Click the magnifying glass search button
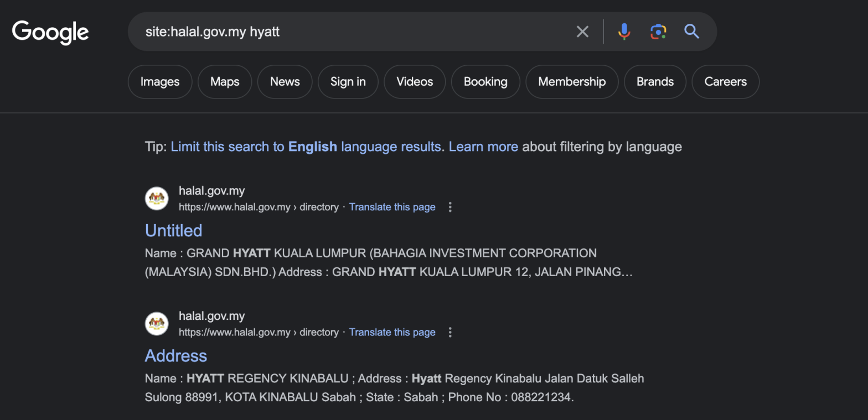Image resolution: width=868 pixels, height=420 pixels. pyautogui.click(x=691, y=31)
